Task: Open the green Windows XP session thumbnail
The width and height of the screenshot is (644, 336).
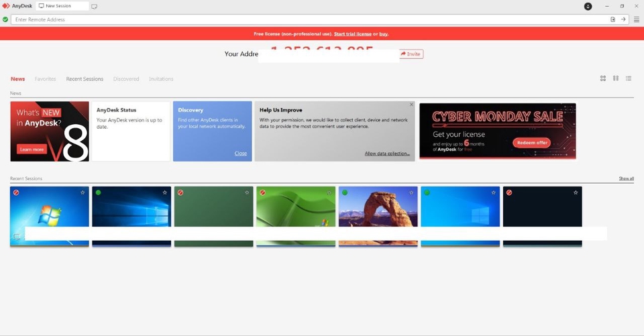Action: coord(296,217)
